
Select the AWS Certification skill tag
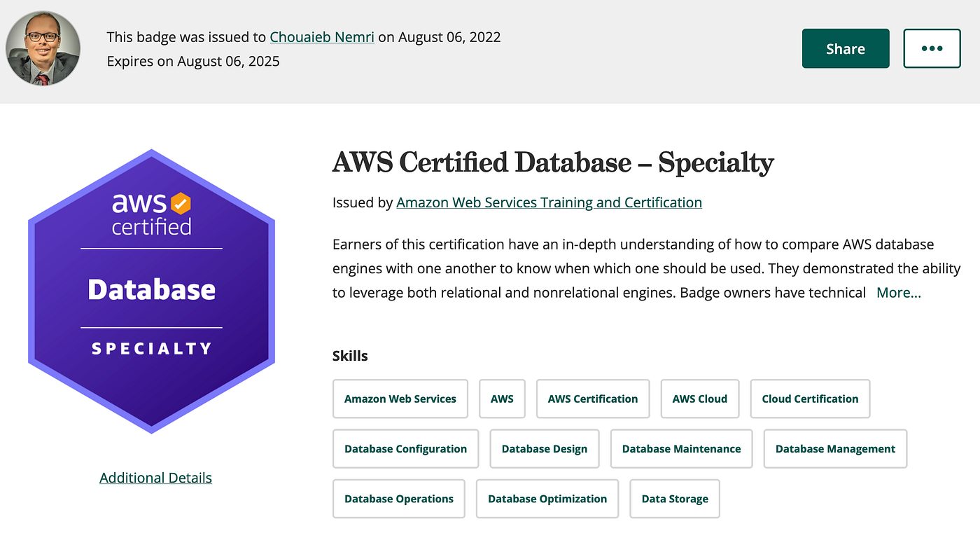click(593, 399)
